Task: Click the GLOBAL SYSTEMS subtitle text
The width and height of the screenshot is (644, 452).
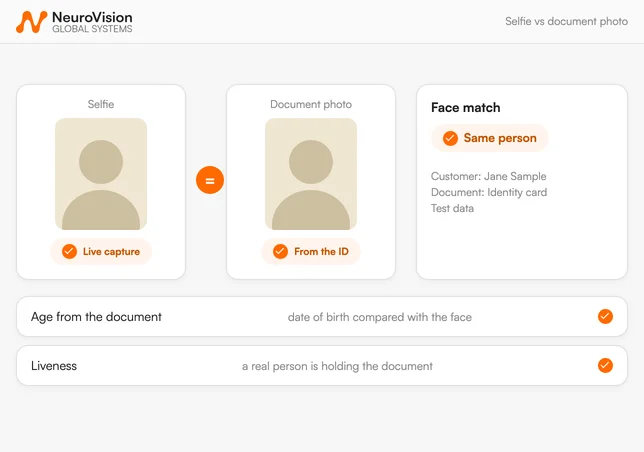Action: 92,29
